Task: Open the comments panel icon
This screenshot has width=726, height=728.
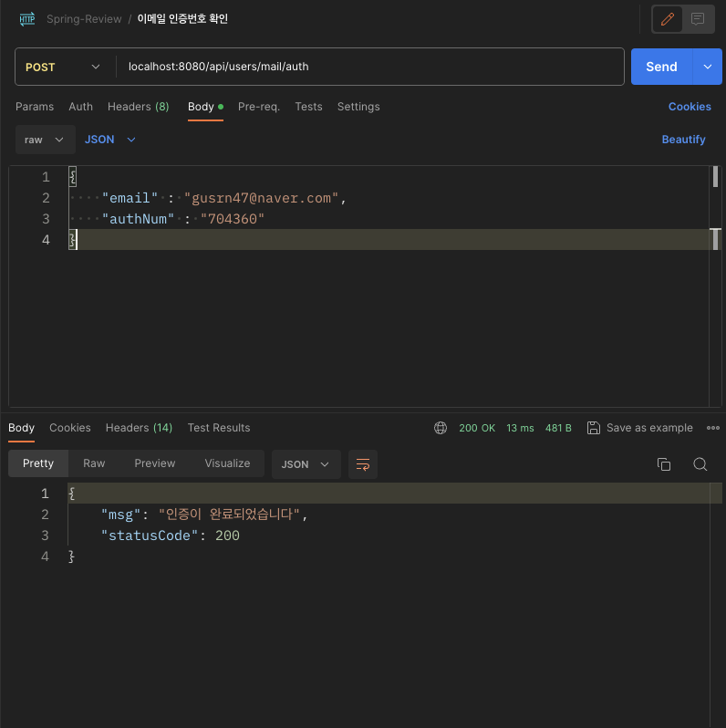Action: [x=697, y=19]
